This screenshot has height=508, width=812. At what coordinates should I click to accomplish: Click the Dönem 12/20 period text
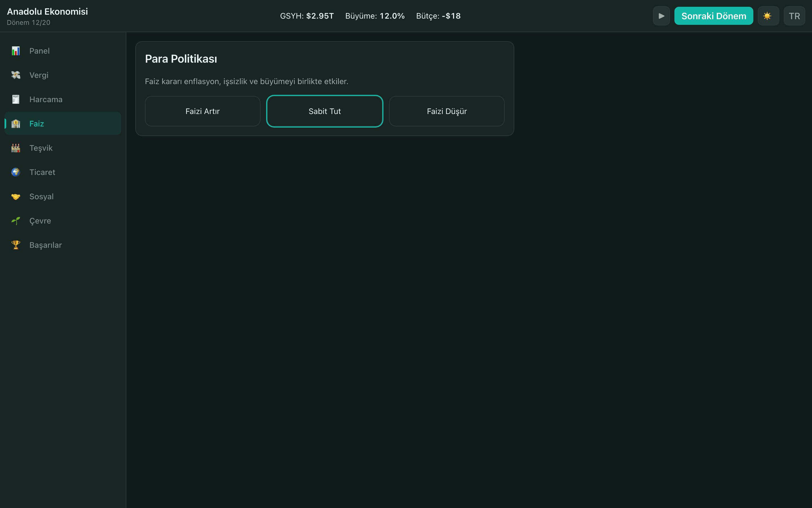[28, 23]
